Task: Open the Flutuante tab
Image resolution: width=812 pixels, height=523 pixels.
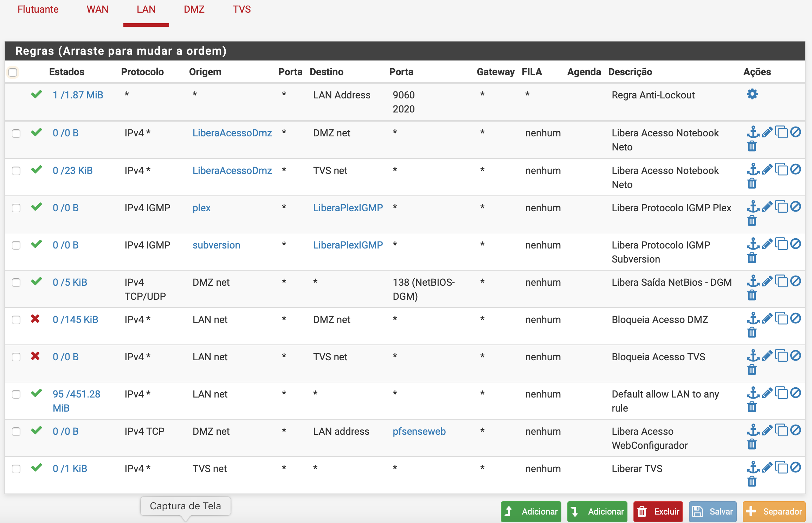Action: click(x=38, y=9)
